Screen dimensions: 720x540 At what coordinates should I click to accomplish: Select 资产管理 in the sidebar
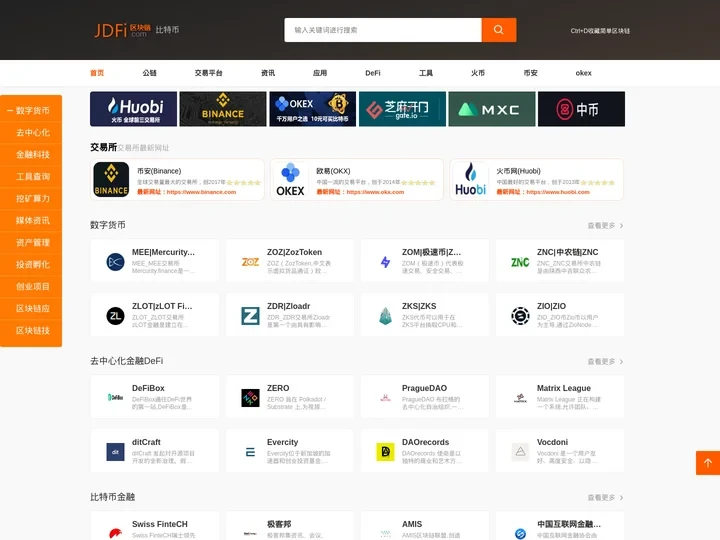coord(31,242)
